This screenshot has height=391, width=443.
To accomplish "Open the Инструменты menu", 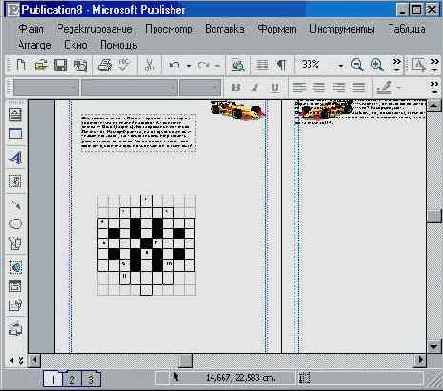I will pyautogui.click(x=342, y=29).
